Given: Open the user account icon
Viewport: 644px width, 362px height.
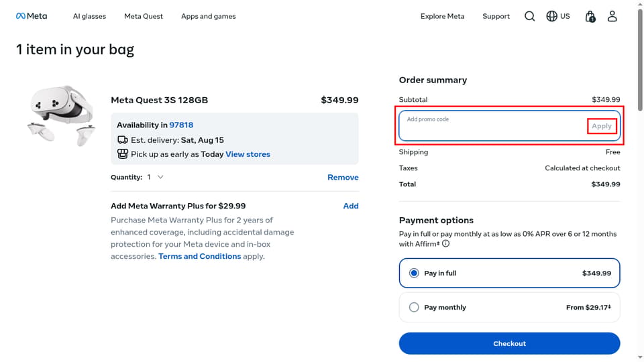Looking at the screenshot, I should (x=612, y=16).
